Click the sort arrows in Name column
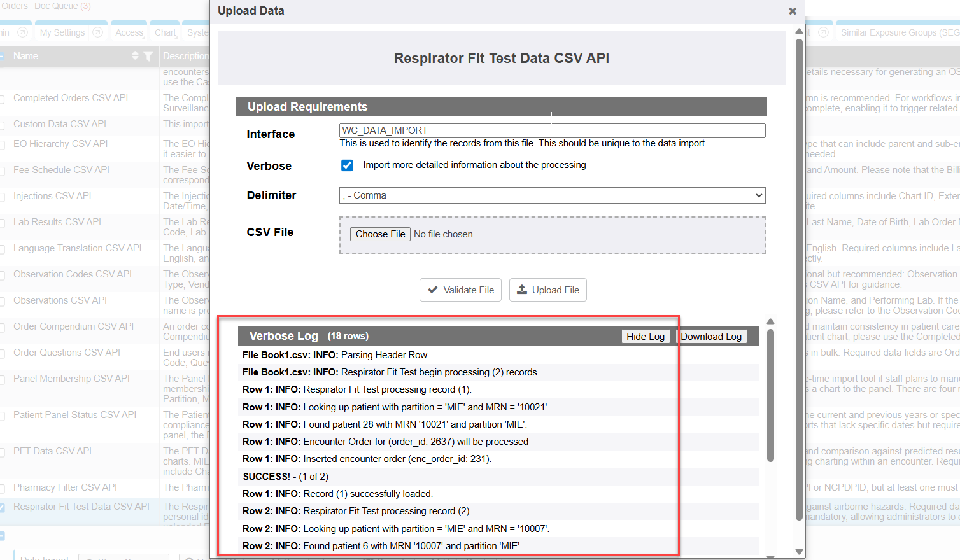This screenshot has height=560, width=960. coord(135,56)
